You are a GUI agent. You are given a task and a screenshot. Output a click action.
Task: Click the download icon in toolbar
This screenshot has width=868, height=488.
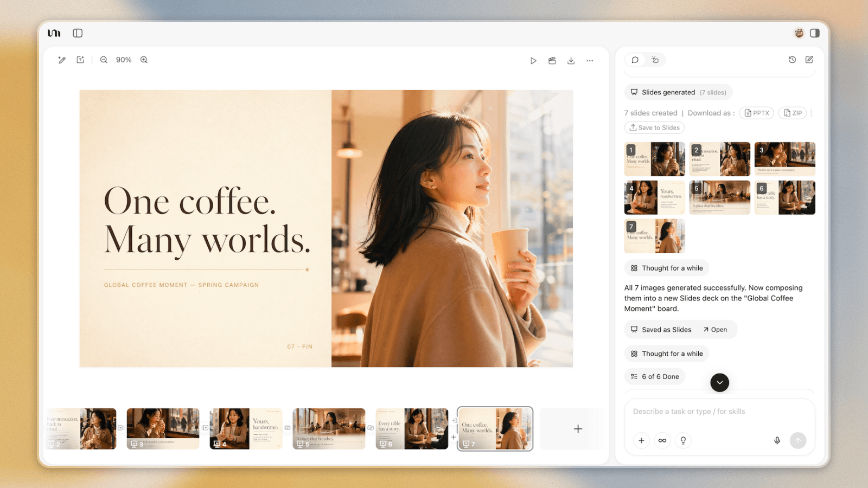[x=571, y=61]
